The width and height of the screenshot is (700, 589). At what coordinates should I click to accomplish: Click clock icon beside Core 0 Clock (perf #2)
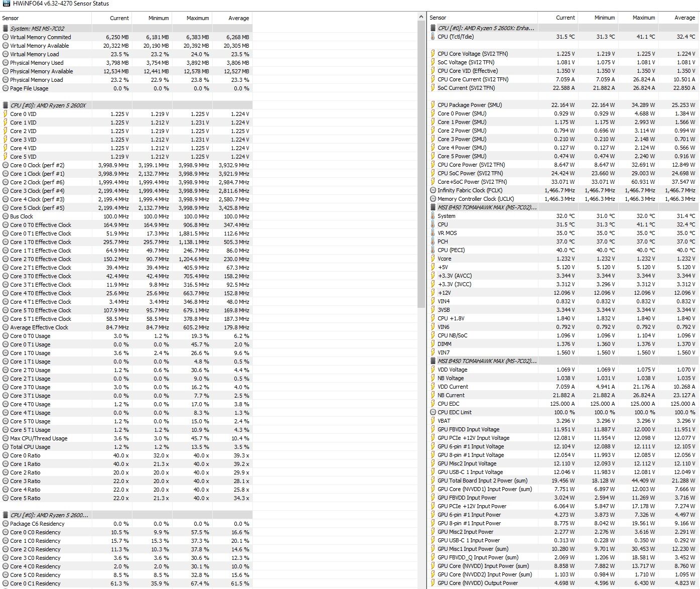coord(6,165)
